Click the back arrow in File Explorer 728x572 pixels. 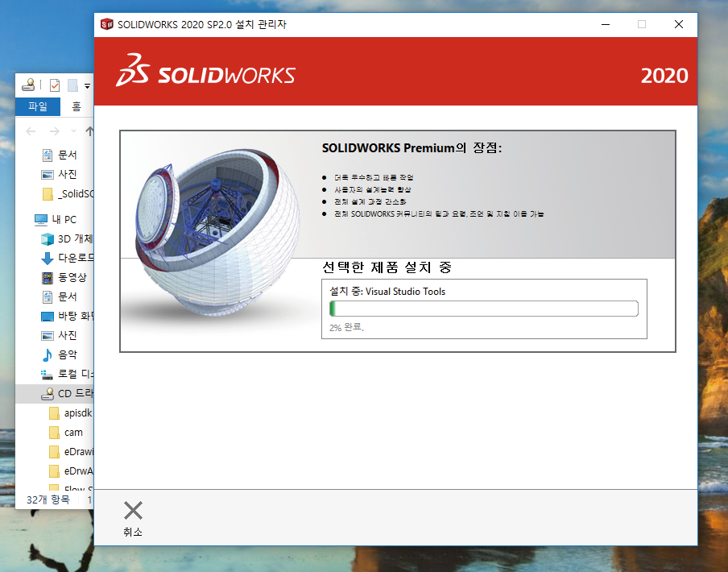point(31,131)
